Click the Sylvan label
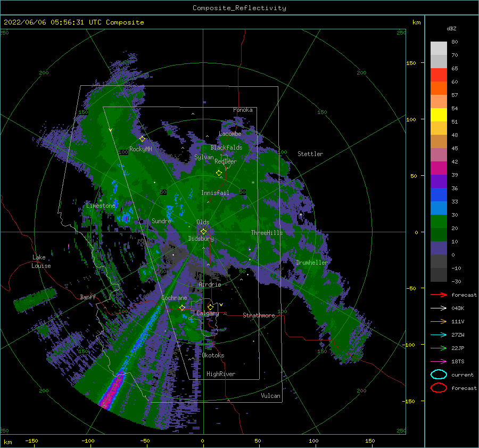Image resolution: width=479 pixels, height=448 pixels. tap(204, 157)
